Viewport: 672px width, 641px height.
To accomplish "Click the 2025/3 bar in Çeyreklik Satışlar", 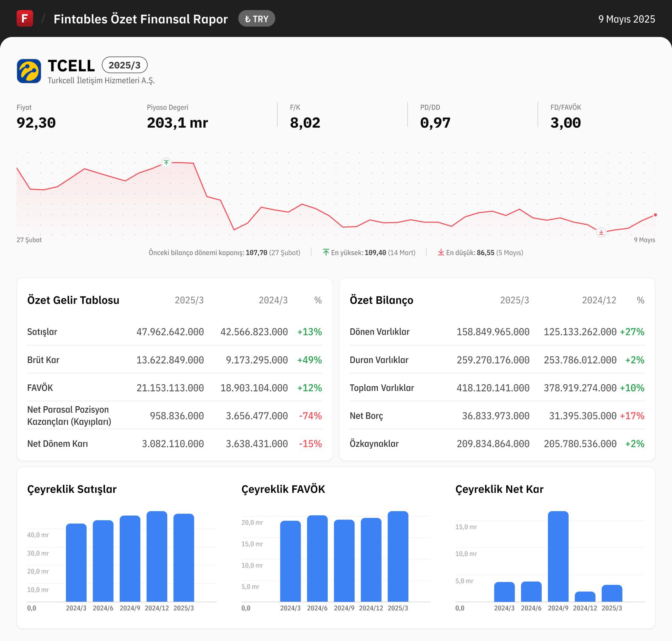I will [x=184, y=558].
